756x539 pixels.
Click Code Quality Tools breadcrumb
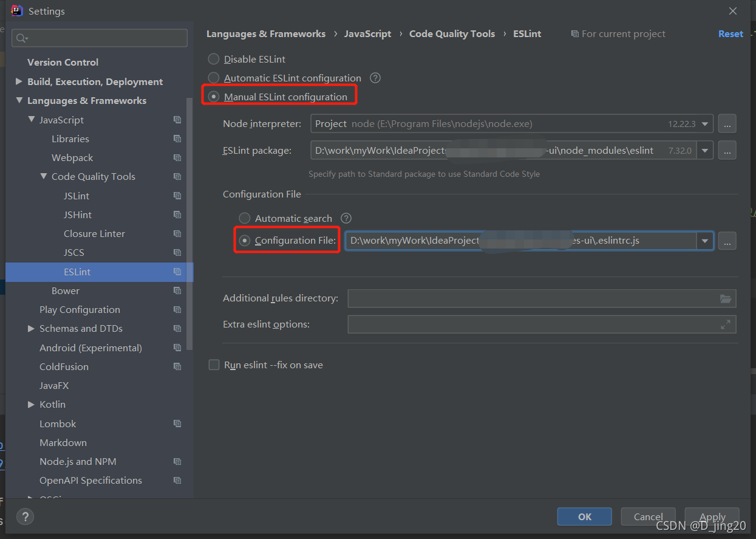click(452, 34)
